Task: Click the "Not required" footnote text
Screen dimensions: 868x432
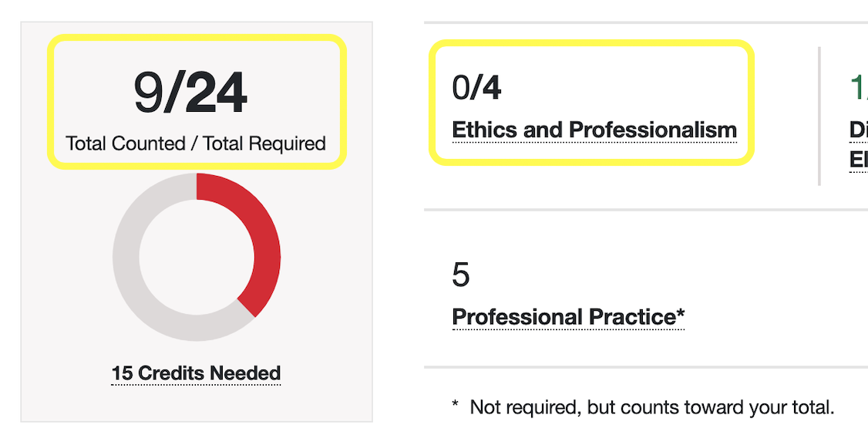Action: pyautogui.click(x=651, y=407)
